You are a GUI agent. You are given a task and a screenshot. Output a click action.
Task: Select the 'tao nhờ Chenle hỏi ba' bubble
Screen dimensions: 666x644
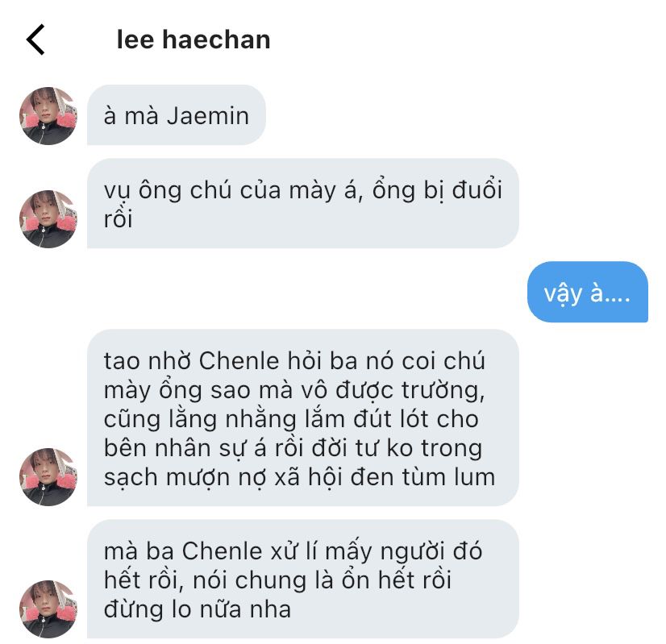click(303, 418)
